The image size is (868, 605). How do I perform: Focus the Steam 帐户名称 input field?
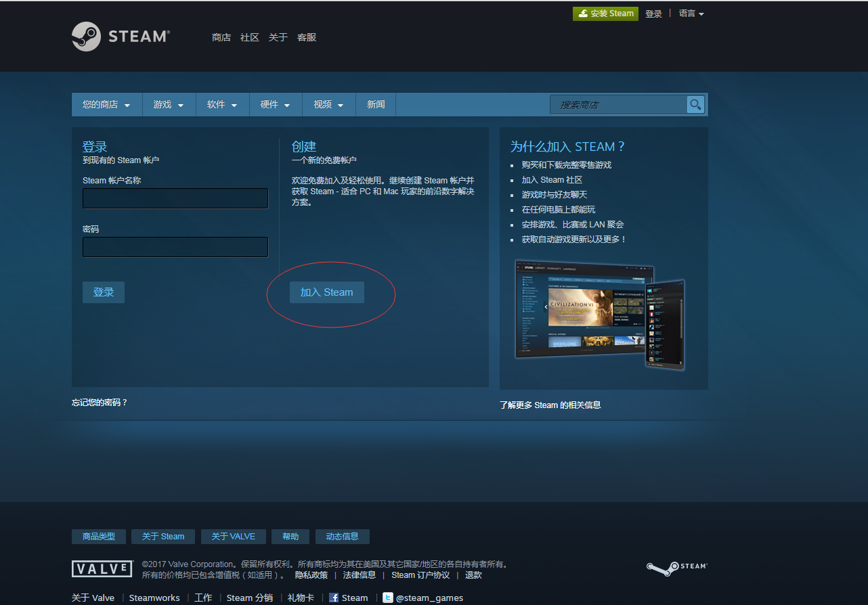pyautogui.click(x=175, y=198)
